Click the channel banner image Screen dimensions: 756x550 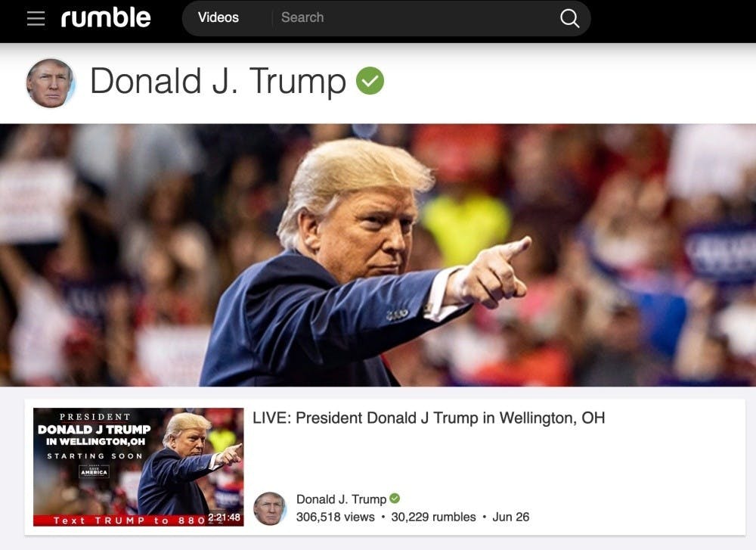tap(378, 255)
